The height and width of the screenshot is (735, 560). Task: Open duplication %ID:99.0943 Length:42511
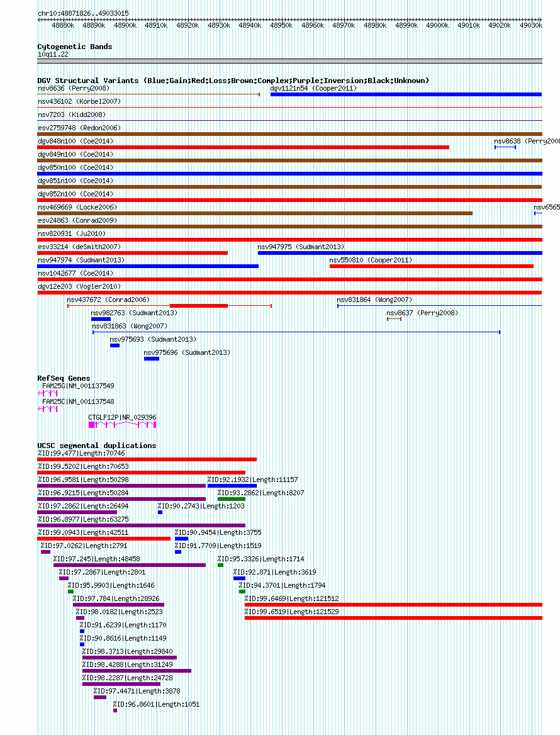click(104, 539)
